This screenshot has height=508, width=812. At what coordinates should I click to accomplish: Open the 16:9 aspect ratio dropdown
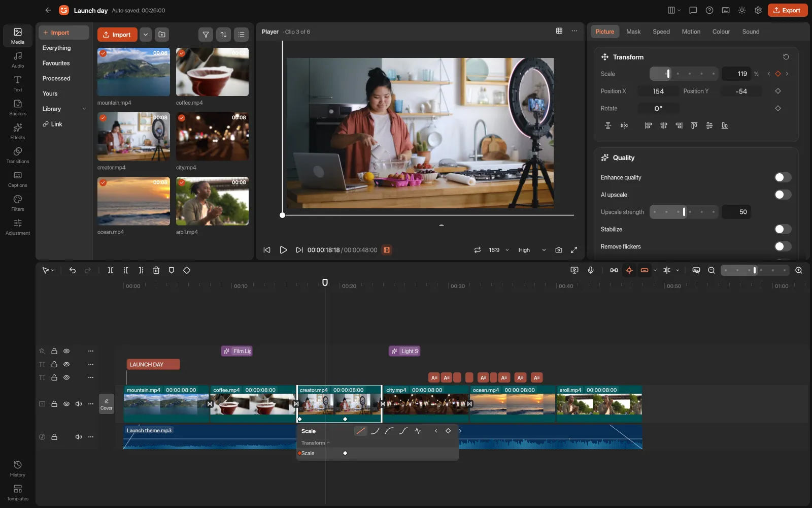point(498,250)
